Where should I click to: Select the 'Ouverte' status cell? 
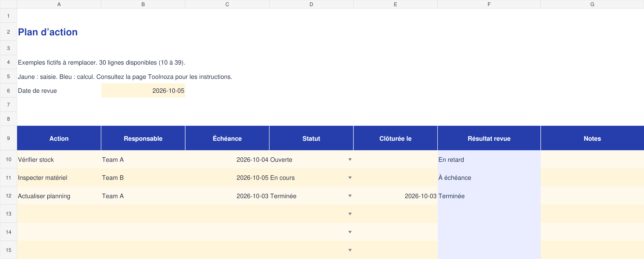click(x=311, y=159)
